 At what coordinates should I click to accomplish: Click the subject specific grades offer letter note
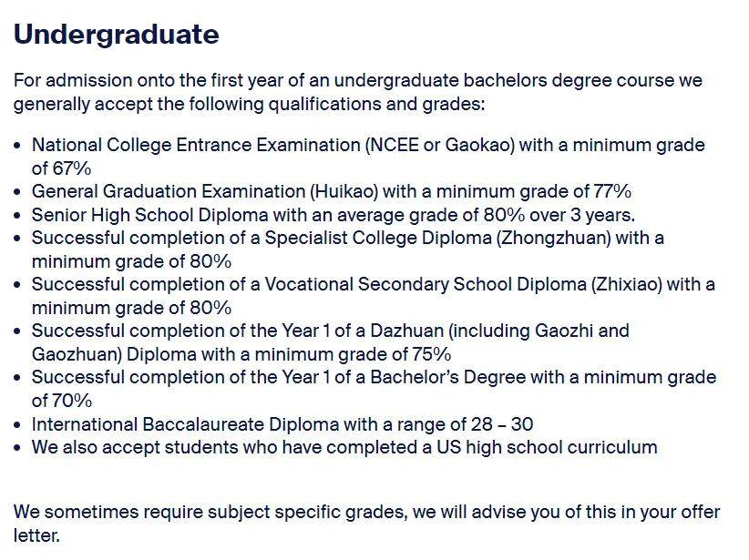pyautogui.click(x=366, y=524)
